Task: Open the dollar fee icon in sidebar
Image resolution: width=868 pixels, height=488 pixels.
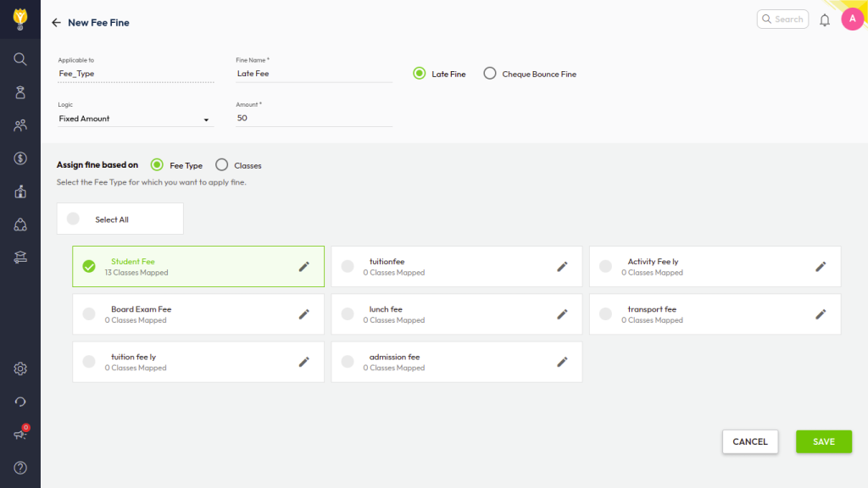Action: tap(20, 158)
